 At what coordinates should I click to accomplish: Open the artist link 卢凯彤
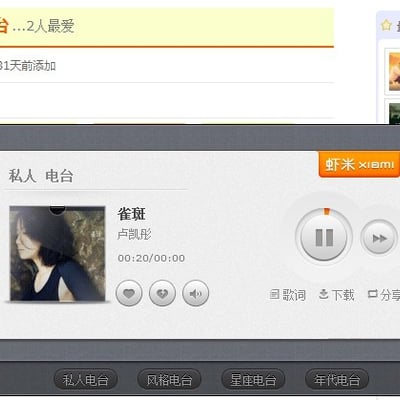[134, 235]
